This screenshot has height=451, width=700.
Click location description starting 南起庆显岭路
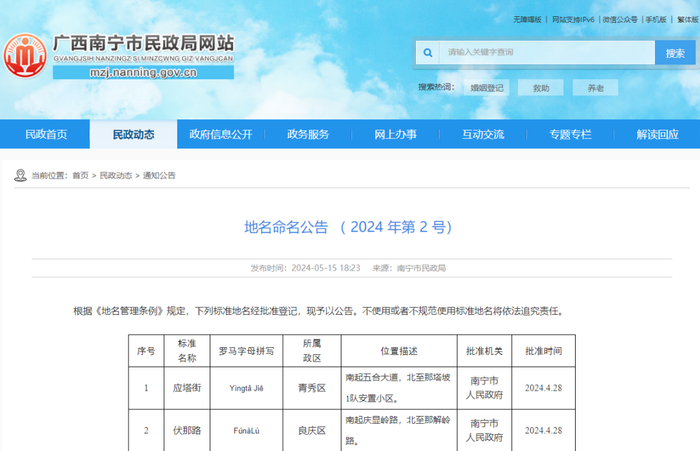(x=398, y=430)
